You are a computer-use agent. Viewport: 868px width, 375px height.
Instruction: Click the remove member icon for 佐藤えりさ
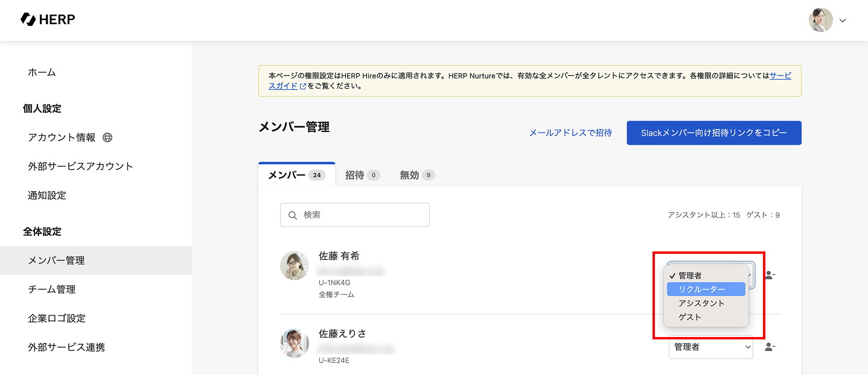770,347
